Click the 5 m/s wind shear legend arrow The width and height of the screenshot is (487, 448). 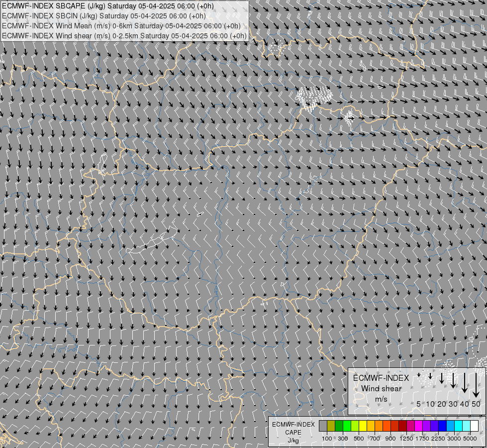(x=419, y=375)
